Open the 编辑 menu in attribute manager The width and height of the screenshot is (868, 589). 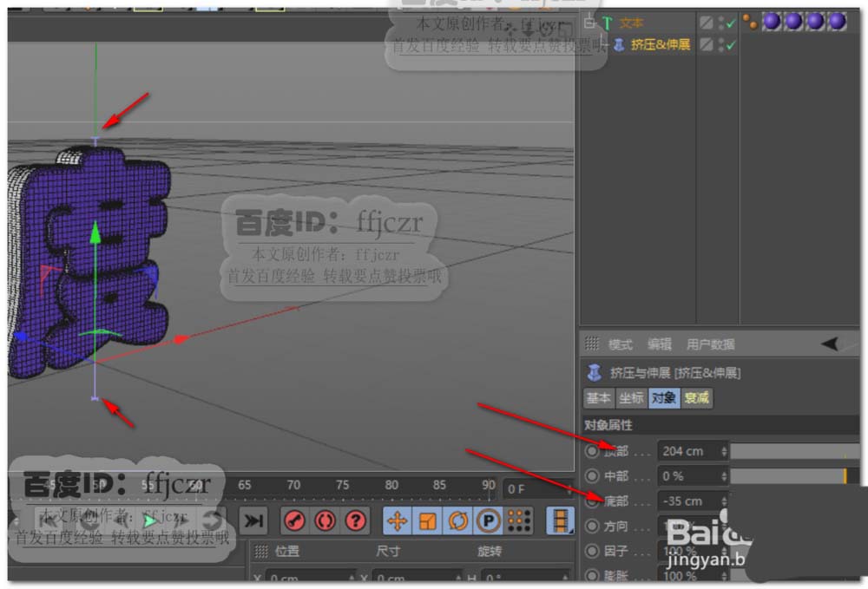click(x=660, y=344)
